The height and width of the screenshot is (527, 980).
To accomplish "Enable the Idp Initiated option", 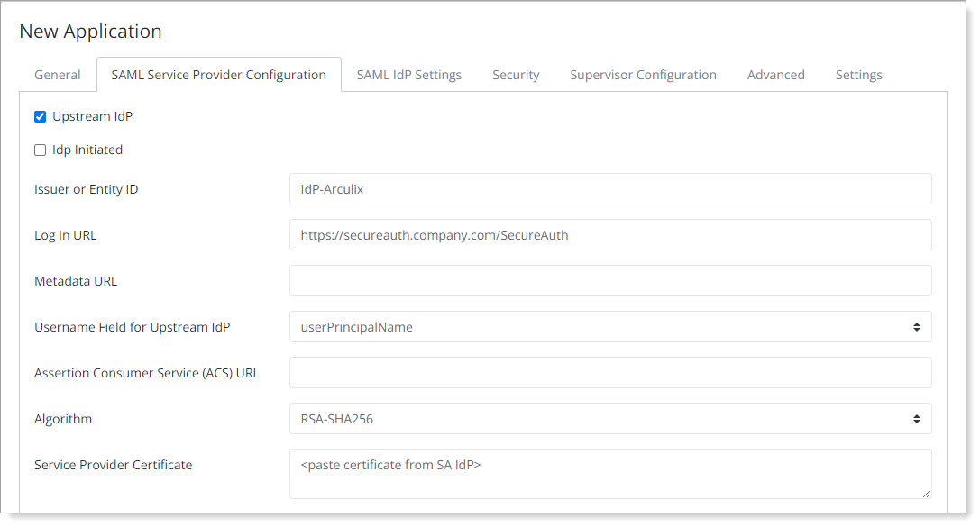I will tap(40, 150).
